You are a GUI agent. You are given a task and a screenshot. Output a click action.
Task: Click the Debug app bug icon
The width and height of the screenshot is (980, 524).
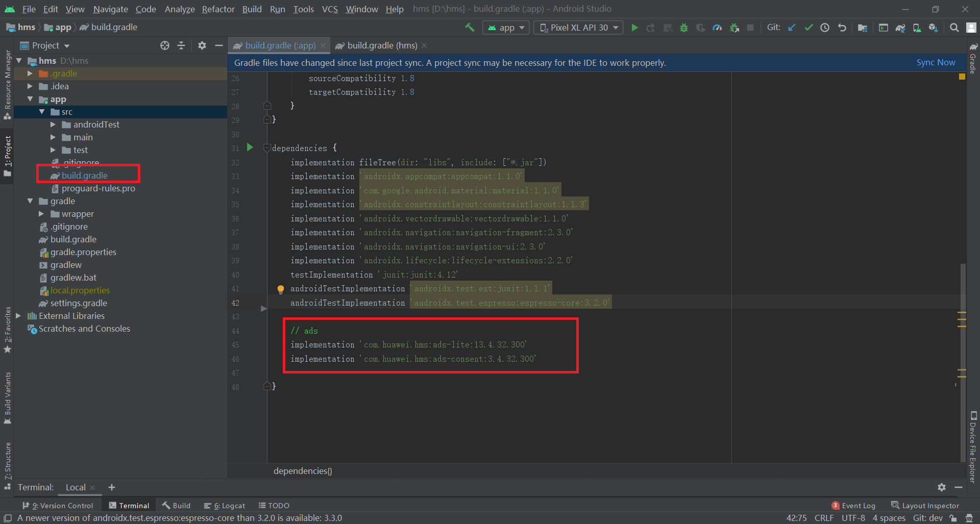pos(684,28)
